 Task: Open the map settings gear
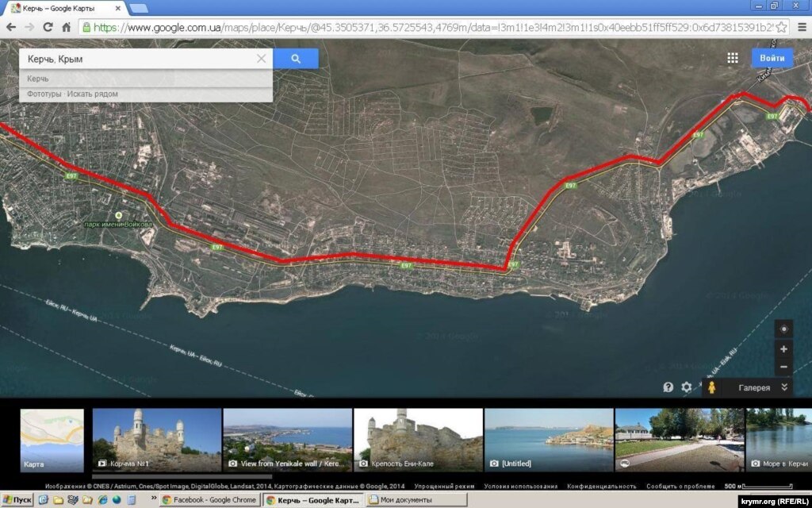(x=687, y=387)
